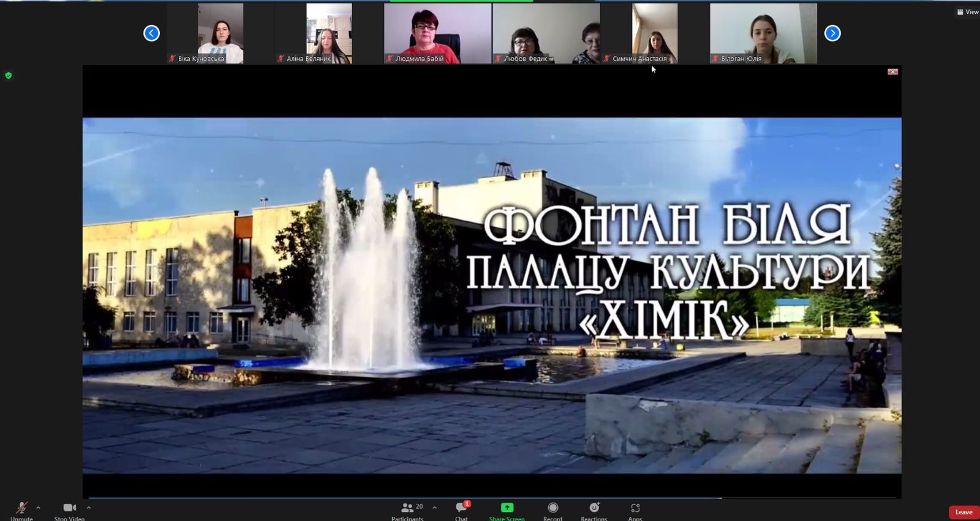Select Людмила Бабій video thumbnail

tap(437, 33)
